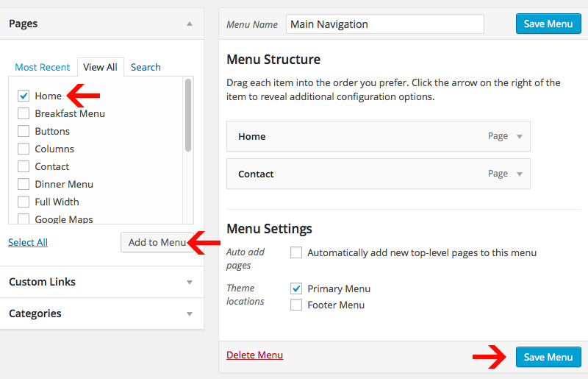Enable auto add top-level pages

click(296, 252)
